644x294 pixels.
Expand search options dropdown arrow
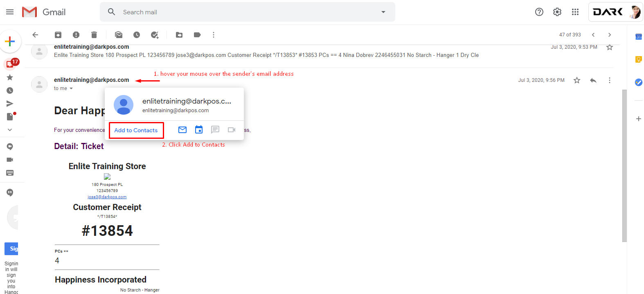(x=383, y=12)
